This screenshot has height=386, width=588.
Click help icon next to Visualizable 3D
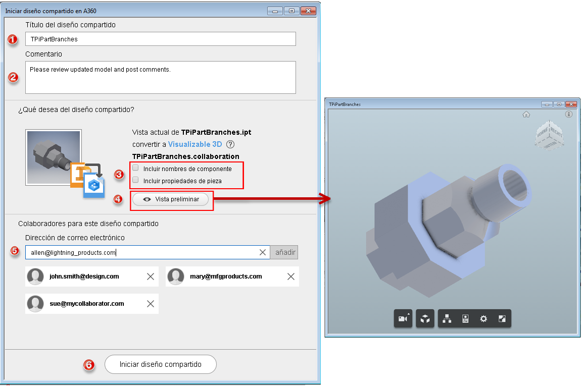pos(231,144)
